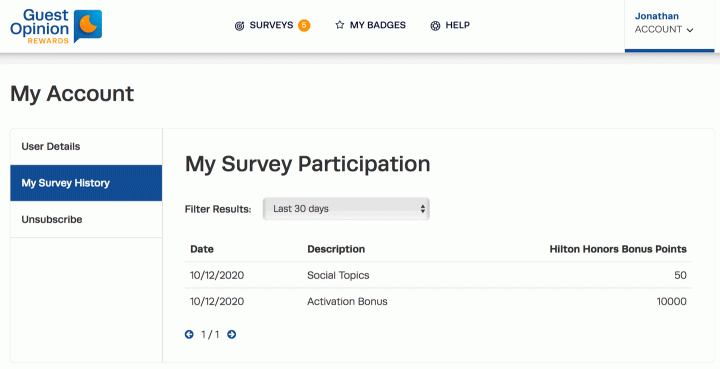720x369 pixels.
Task: Click the Hilton Honors Bonus Points column header
Action: [x=618, y=249]
